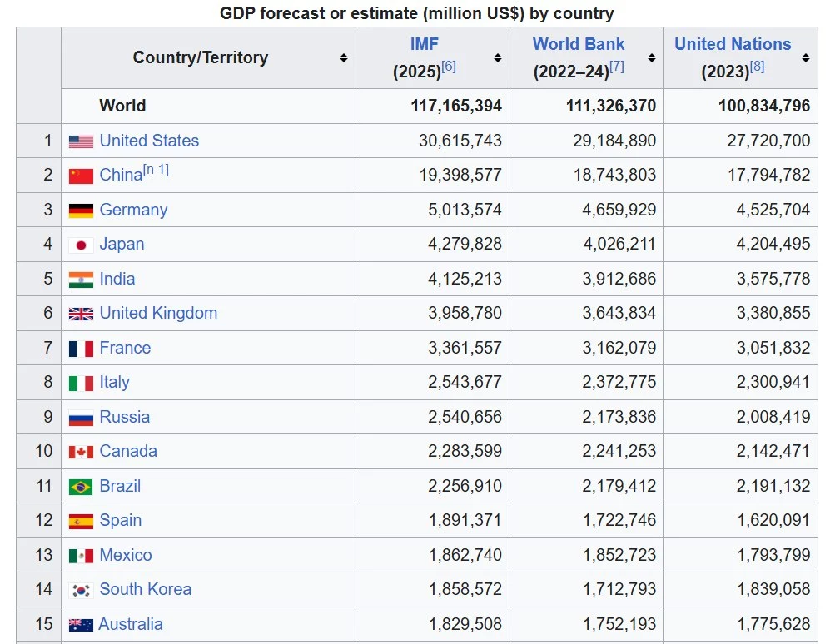The width and height of the screenshot is (840, 644).
Task: Open footnote reference [8] in United Nations header
Action: [x=757, y=67]
